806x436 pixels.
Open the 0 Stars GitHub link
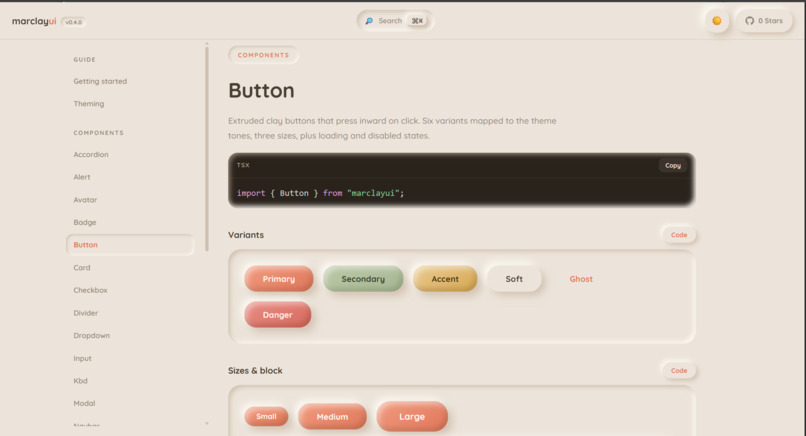[x=764, y=21]
